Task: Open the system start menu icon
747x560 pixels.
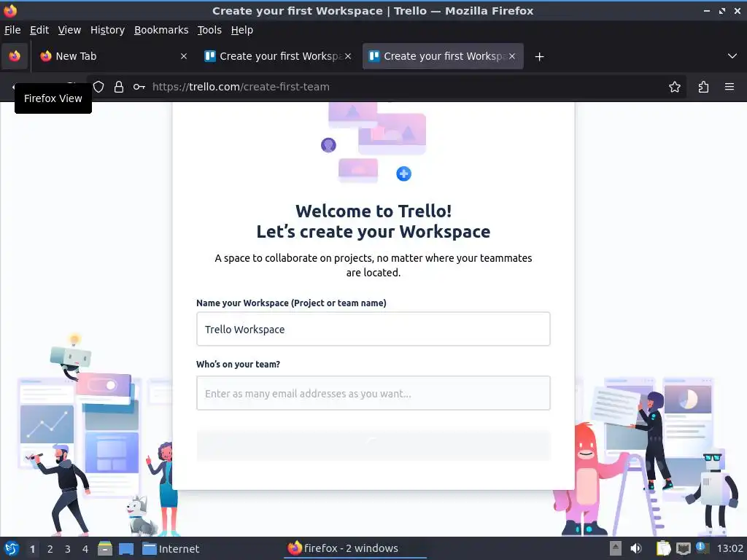Action: tap(12, 548)
